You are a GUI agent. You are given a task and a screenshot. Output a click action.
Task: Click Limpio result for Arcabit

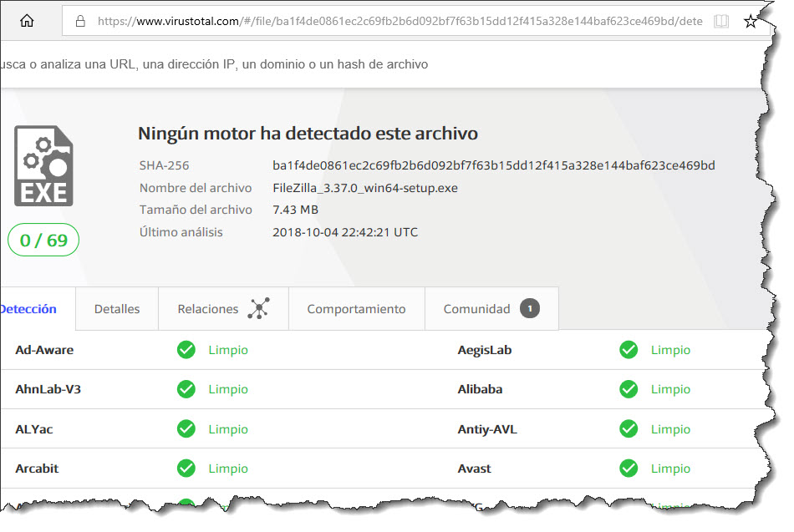coord(228,469)
